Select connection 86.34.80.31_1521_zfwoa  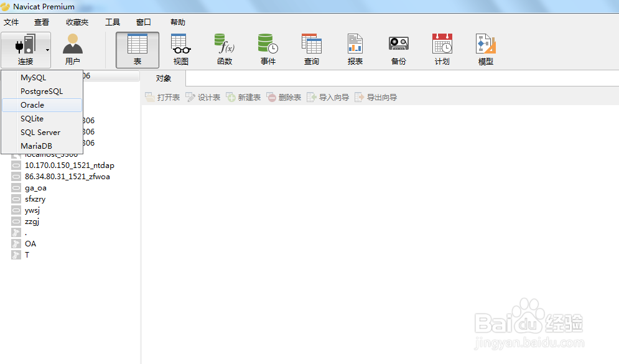(x=67, y=177)
